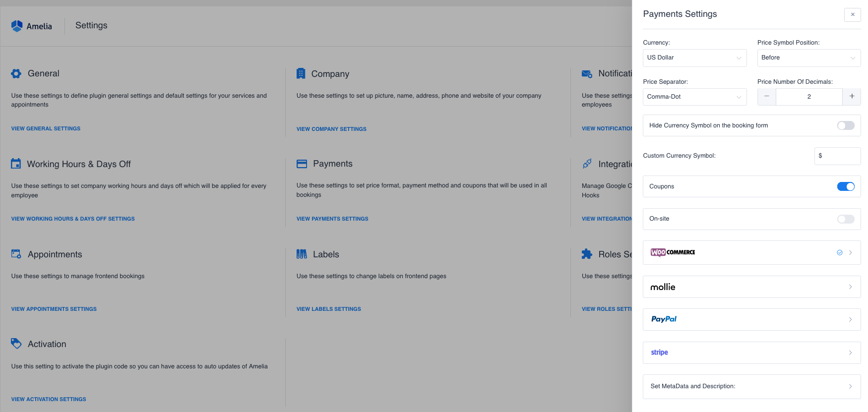Open View Appointments Settings link
This screenshot has height=412, width=868.
coord(54,309)
